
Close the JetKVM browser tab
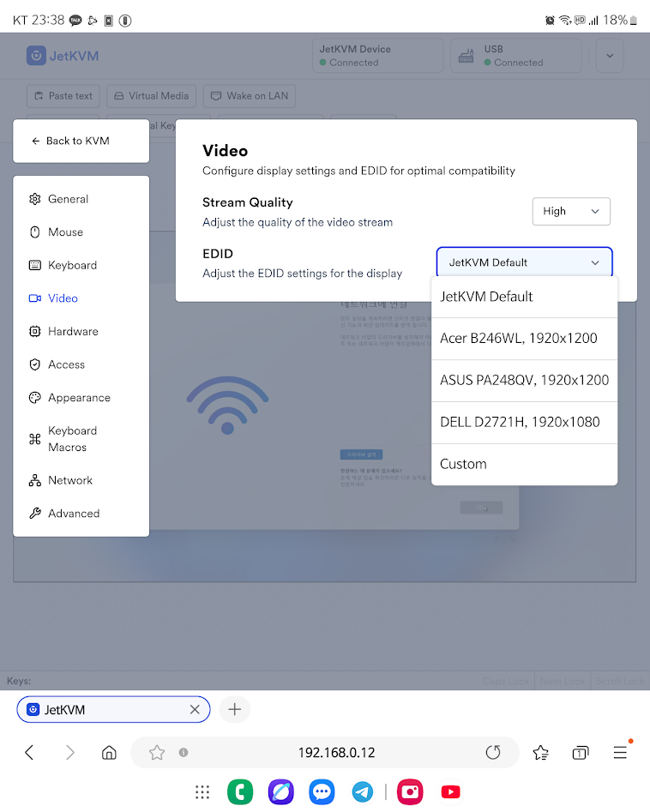(x=195, y=709)
